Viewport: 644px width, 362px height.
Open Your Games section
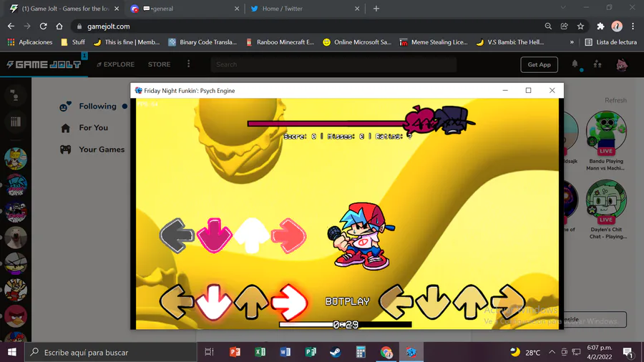pos(92,150)
